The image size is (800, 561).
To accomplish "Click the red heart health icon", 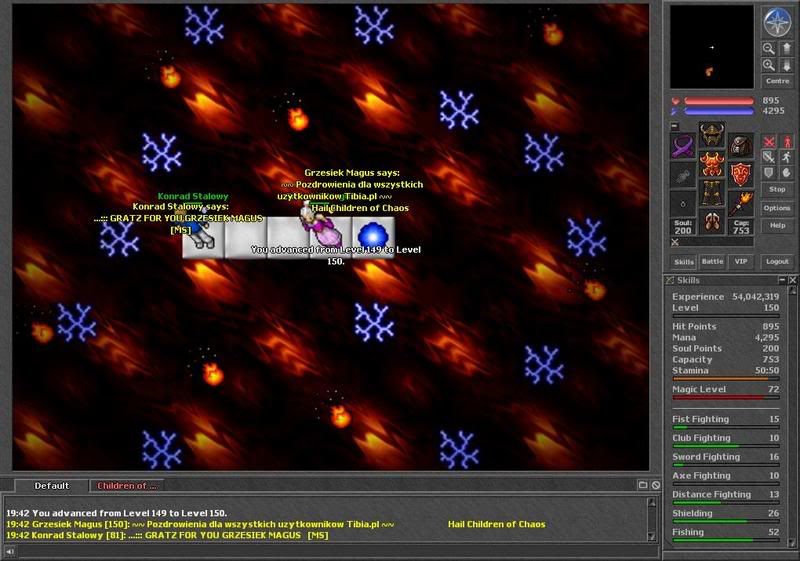I will tap(676, 101).
